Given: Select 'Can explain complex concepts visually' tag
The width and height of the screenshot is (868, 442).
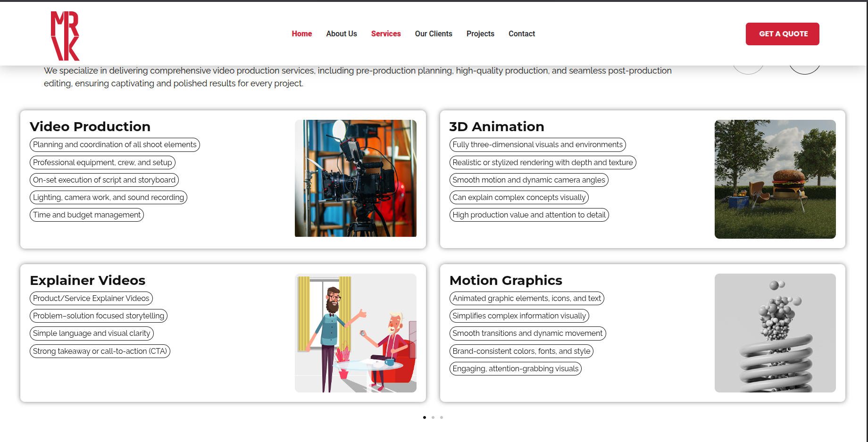Looking at the screenshot, I should [x=518, y=198].
